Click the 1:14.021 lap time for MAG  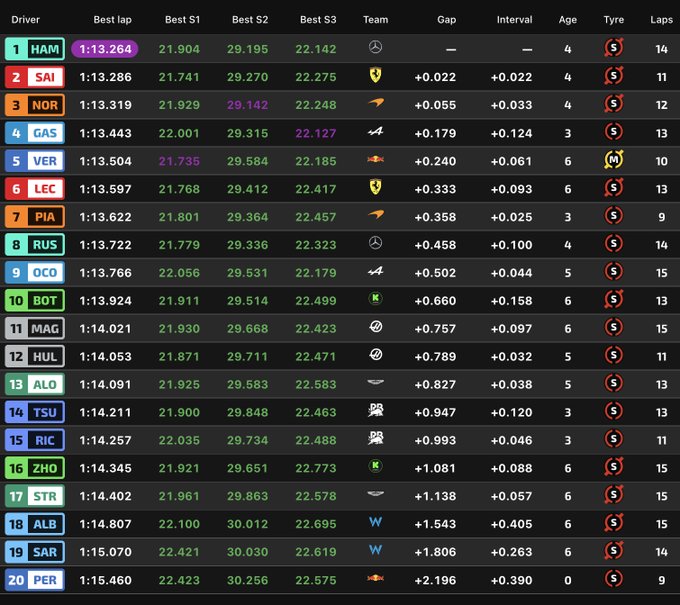[105, 328]
